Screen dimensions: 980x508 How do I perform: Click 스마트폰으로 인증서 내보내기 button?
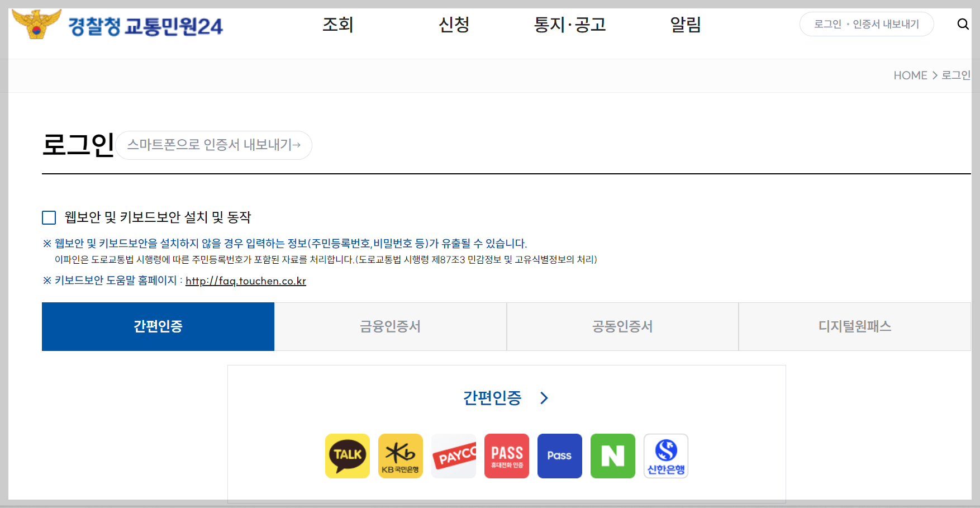tap(214, 145)
